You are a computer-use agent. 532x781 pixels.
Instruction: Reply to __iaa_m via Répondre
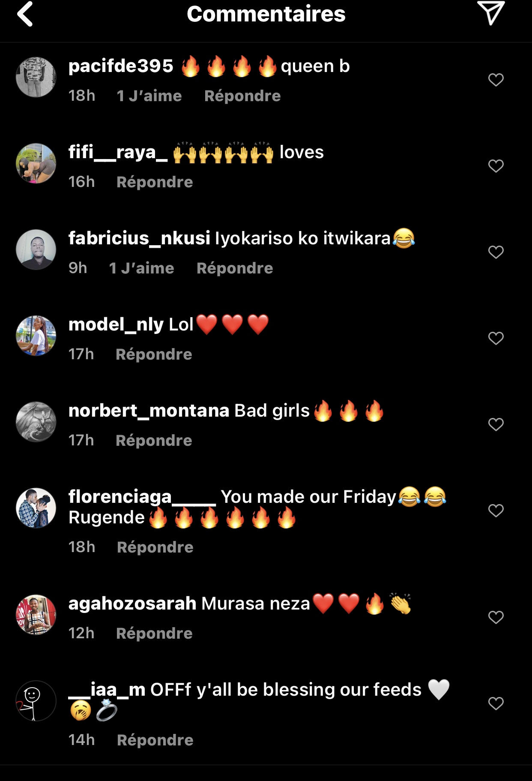[155, 740]
